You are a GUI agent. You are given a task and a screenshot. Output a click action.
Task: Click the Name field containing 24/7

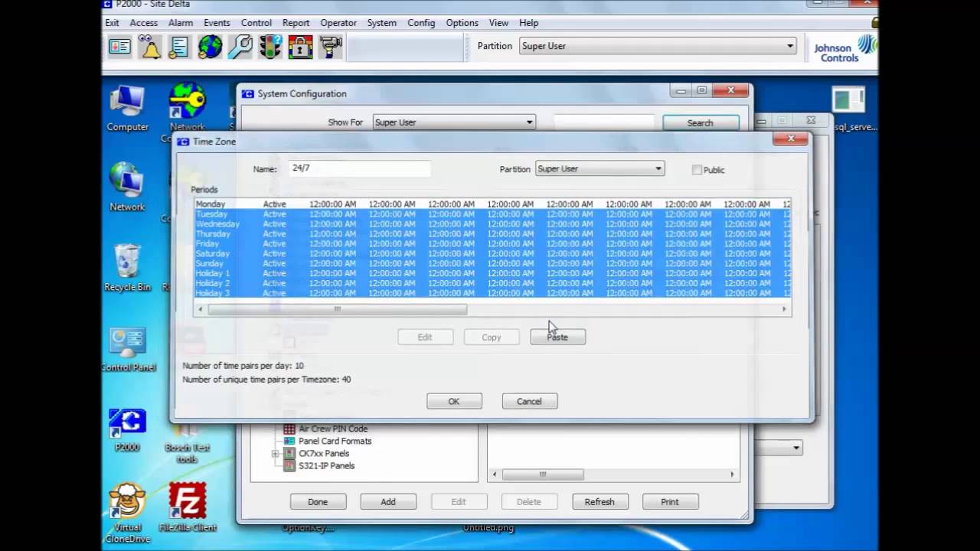[359, 168]
